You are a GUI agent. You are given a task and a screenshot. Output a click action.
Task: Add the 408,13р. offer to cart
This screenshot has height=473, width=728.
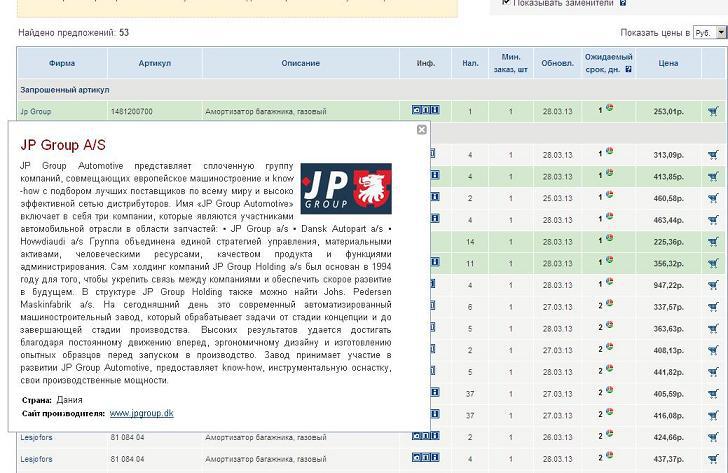point(713,350)
